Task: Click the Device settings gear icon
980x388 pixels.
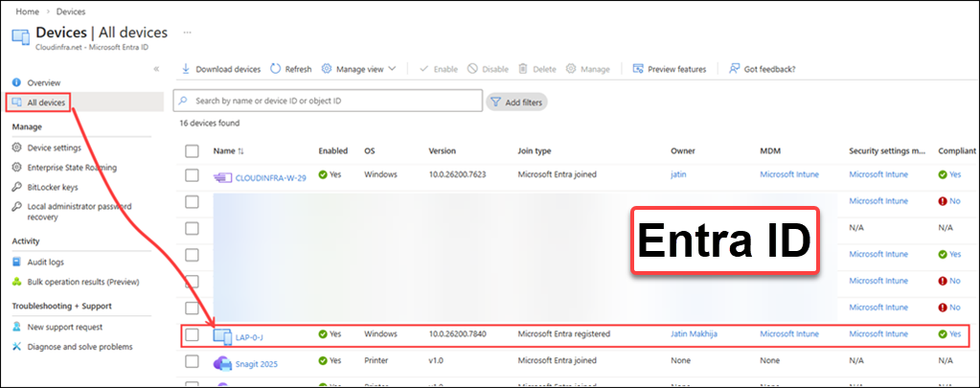Action: coord(17,148)
